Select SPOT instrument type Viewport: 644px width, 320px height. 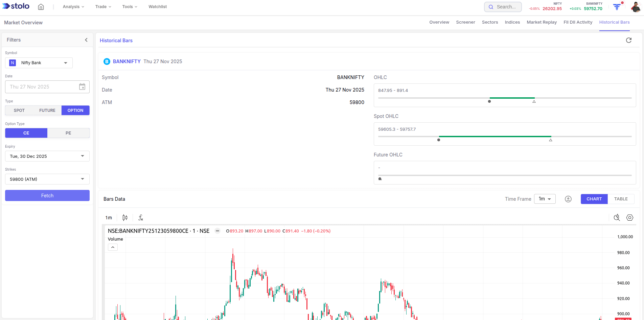click(x=19, y=110)
